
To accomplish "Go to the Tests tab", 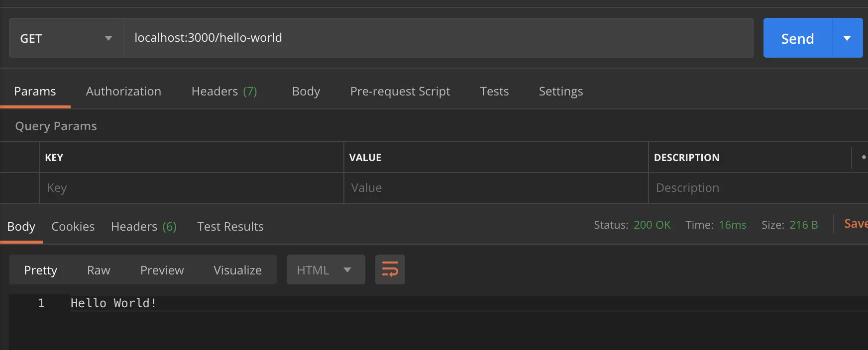I will [x=494, y=91].
